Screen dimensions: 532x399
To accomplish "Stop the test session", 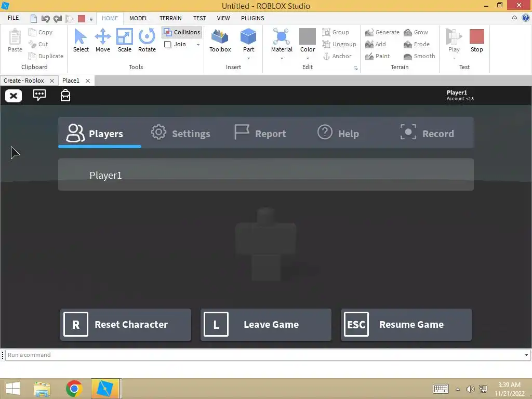I will pyautogui.click(x=476, y=41).
